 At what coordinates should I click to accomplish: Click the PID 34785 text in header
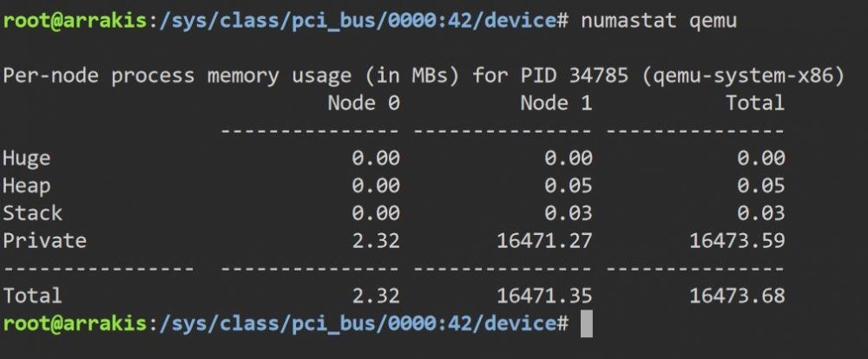[575, 75]
